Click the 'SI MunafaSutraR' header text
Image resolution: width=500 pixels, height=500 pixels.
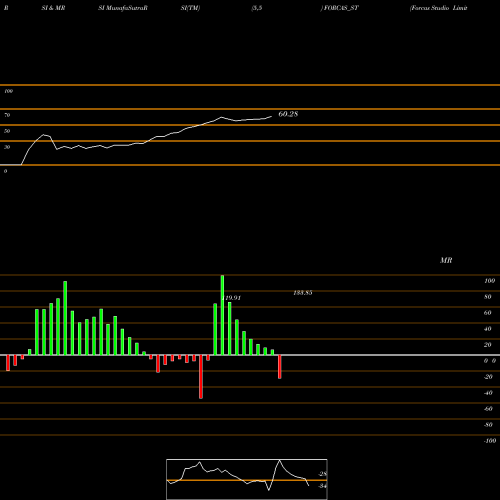coord(123,8)
